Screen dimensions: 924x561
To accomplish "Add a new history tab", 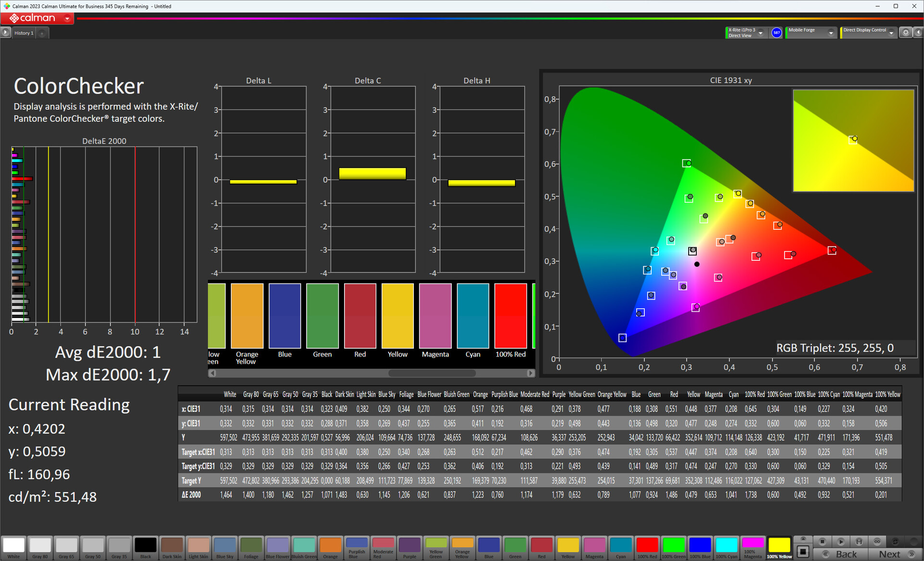I will coord(42,33).
